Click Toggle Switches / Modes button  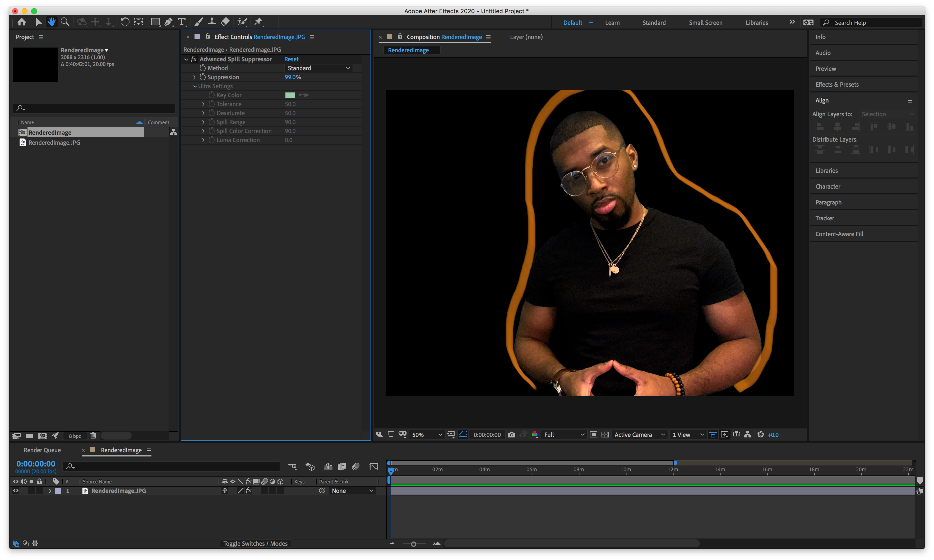255,543
